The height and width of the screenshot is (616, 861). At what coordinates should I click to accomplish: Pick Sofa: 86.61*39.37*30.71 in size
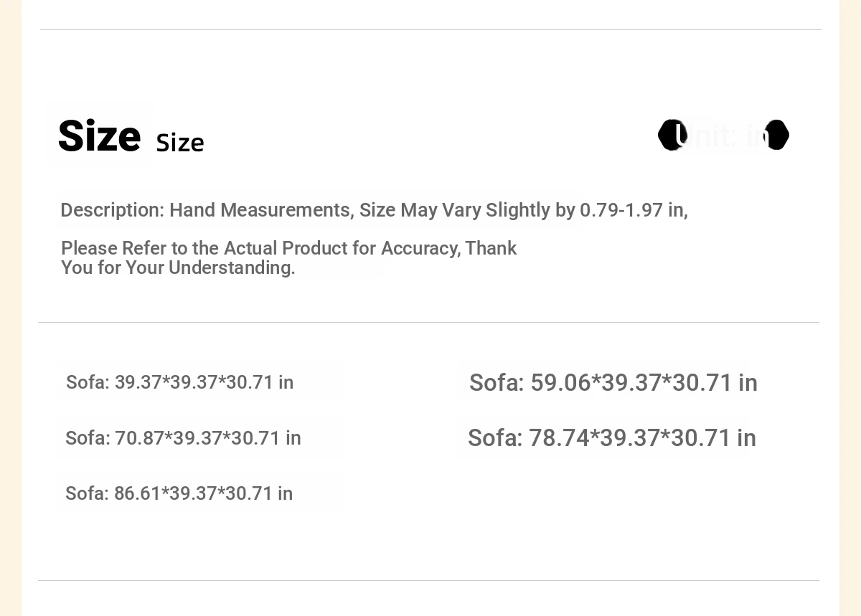point(179,493)
